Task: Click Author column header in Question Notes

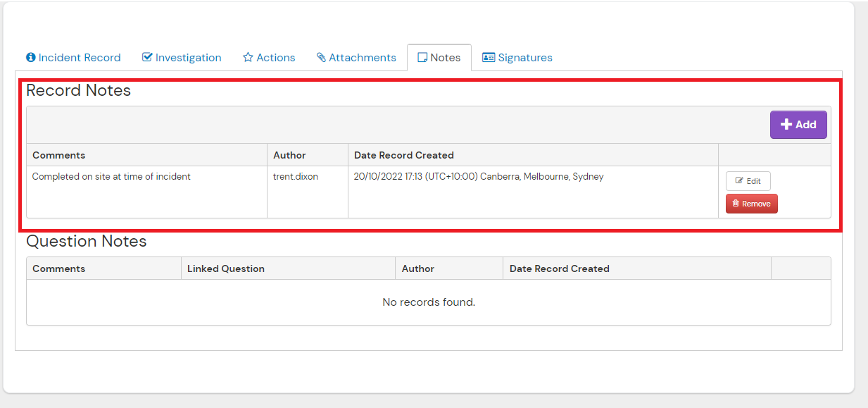Action: tap(418, 268)
